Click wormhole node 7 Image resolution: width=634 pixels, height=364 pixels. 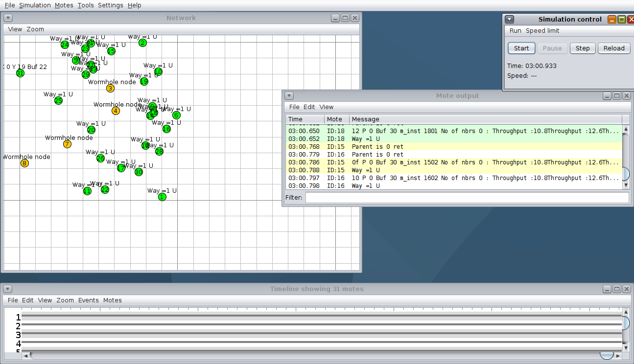(67, 144)
